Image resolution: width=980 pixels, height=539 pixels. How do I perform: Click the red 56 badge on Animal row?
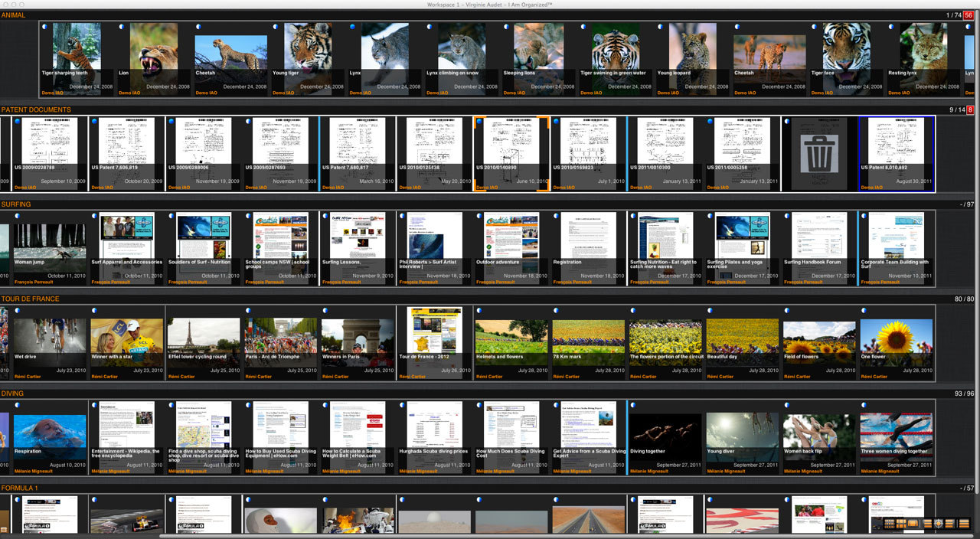[969, 15]
